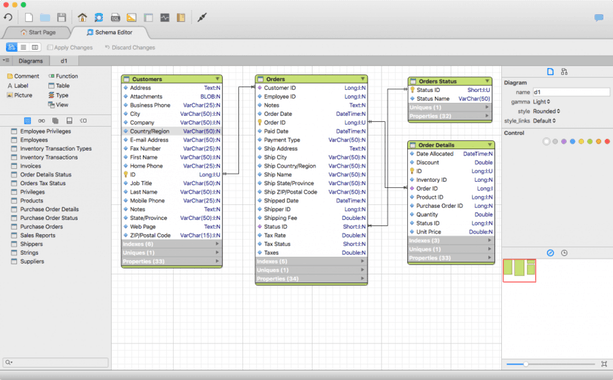The image size is (613, 380).
Task: Open the gamma Light dropdown
Action: click(x=541, y=102)
